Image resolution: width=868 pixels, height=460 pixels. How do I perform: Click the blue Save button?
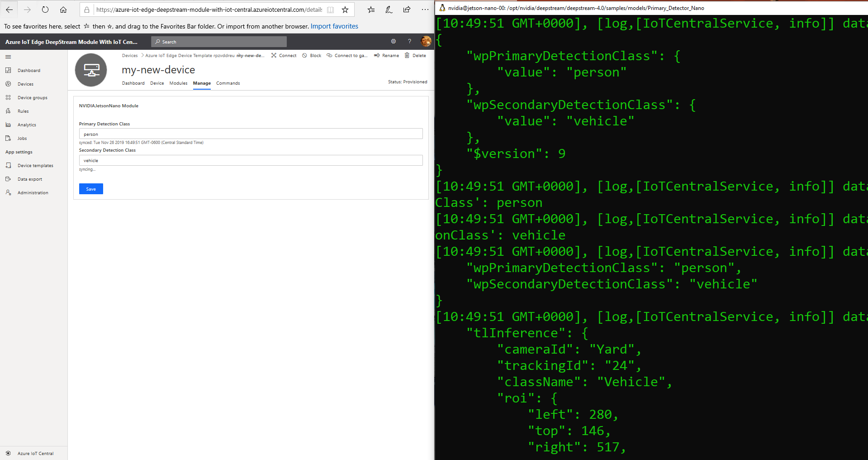[91, 189]
